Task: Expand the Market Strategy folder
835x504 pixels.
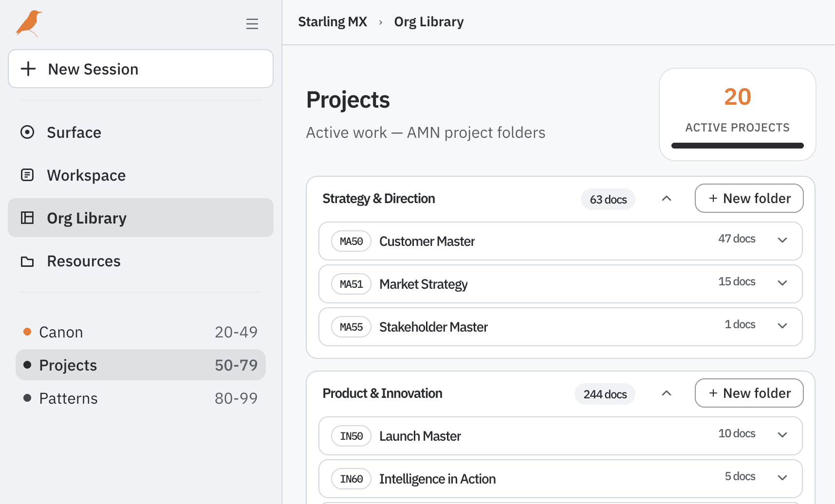Action: coord(782,283)
